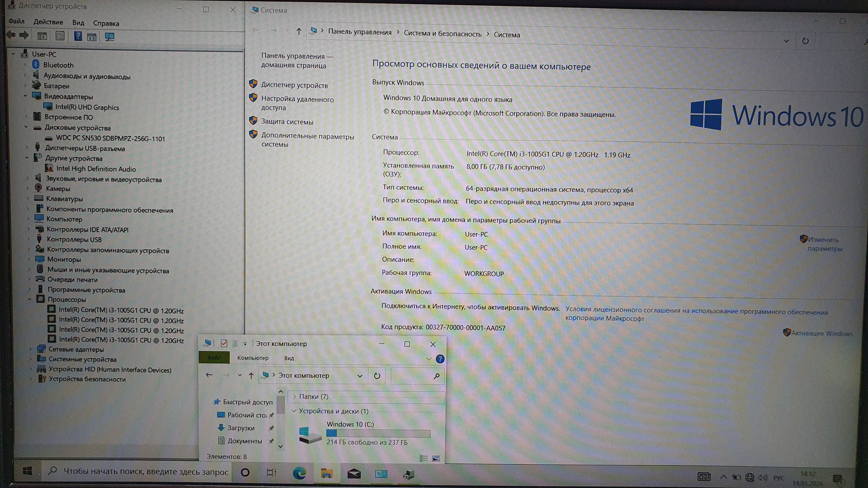The height and width of the screenshot is (488, 868).
Task: Click the Device Manager back arrow icon
Action: [11, 36]
